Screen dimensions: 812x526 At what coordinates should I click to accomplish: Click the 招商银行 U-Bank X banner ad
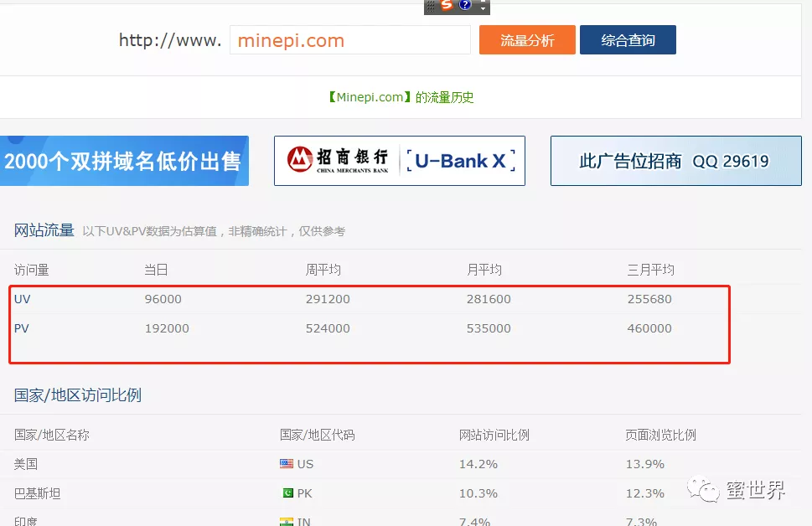399,161
